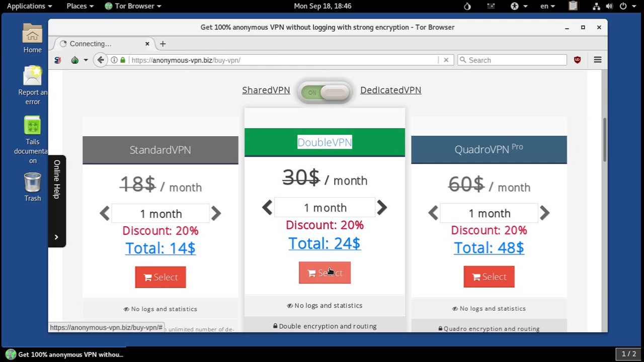Click the StandardVPN Discount: 20% text

pos(160,231)
